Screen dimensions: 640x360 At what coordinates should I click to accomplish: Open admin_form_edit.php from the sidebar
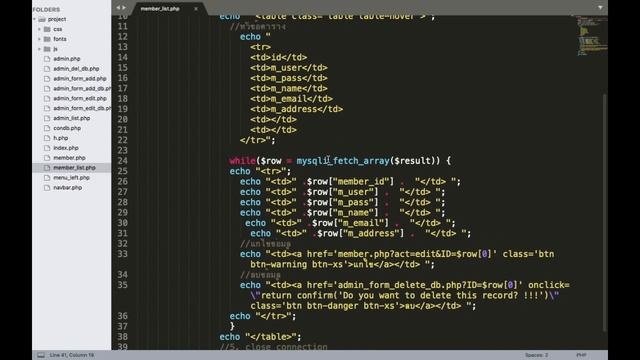[80, 98]
